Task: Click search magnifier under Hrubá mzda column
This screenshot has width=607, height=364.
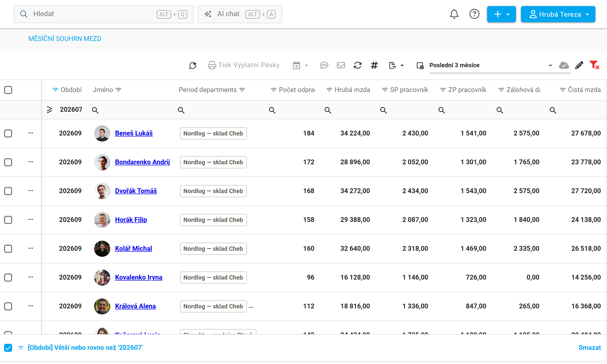Action: pos(328,110)
